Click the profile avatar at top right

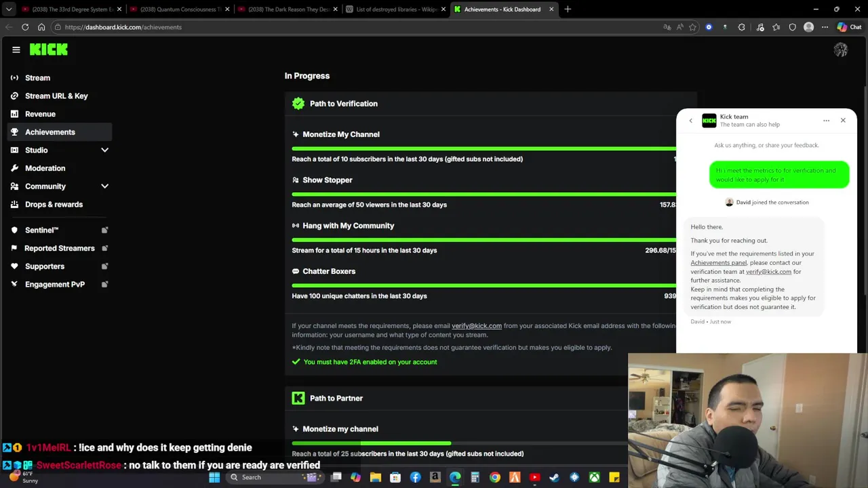point(841,49)
